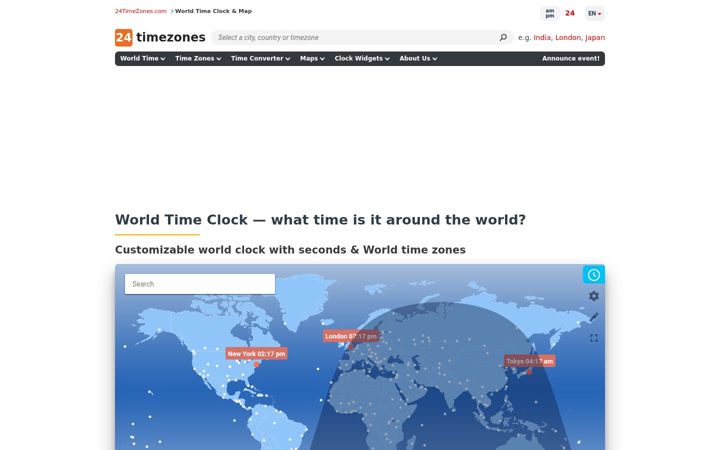Click the India example link

[542, 37]
